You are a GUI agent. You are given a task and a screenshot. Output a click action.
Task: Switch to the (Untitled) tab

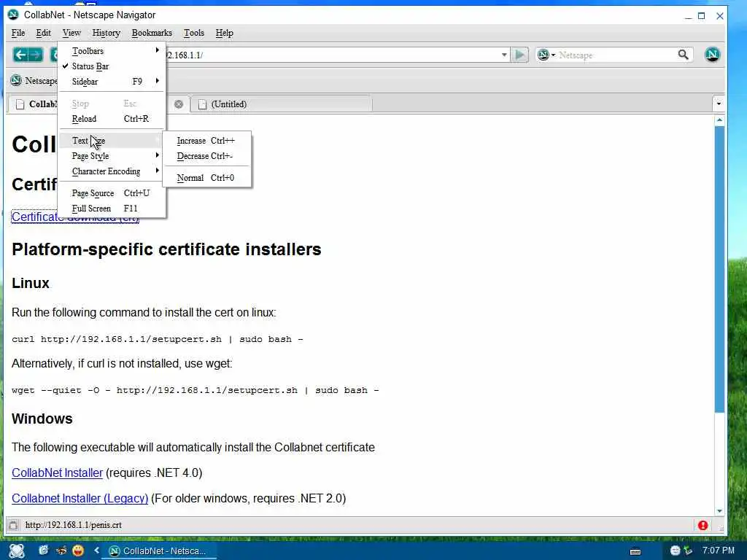tap(281, 104)
